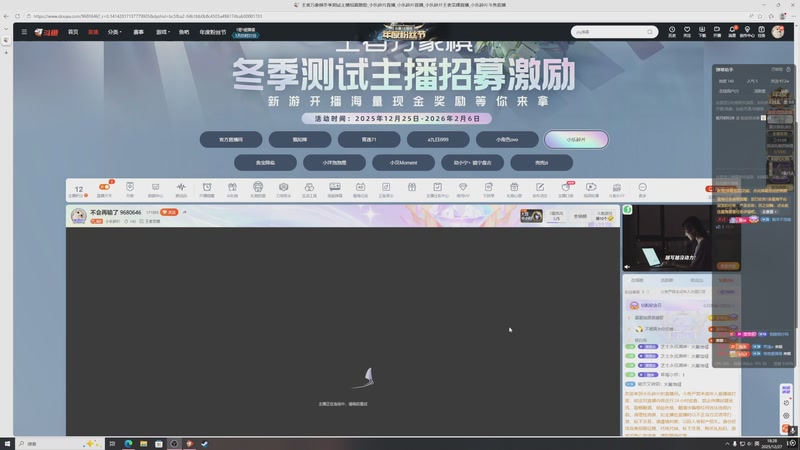Open the camera-shaped tool icon
Image resolution: width=800 pixels, height=450 pixels.
point(283,189)
